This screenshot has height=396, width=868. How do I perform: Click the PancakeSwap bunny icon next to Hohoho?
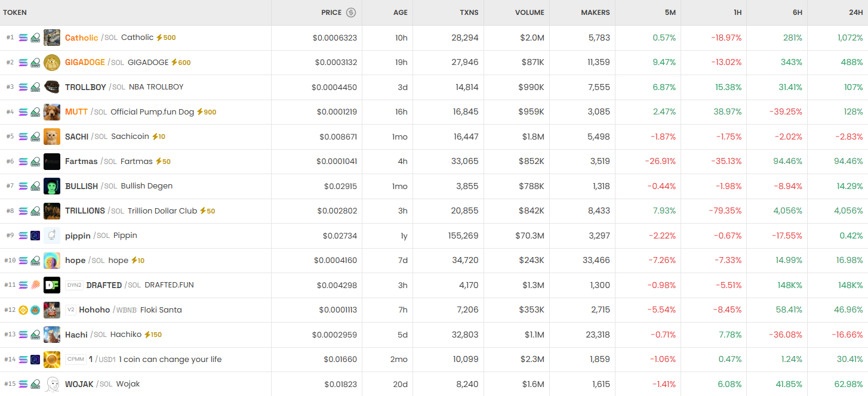(x=35, y=310)
